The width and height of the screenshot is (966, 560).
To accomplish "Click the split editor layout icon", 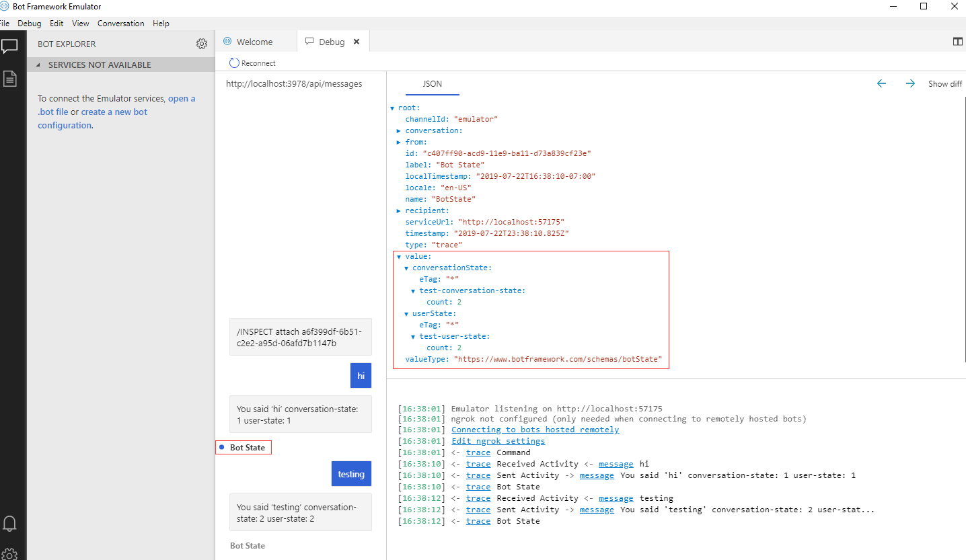I will click(x=958, y=42).
